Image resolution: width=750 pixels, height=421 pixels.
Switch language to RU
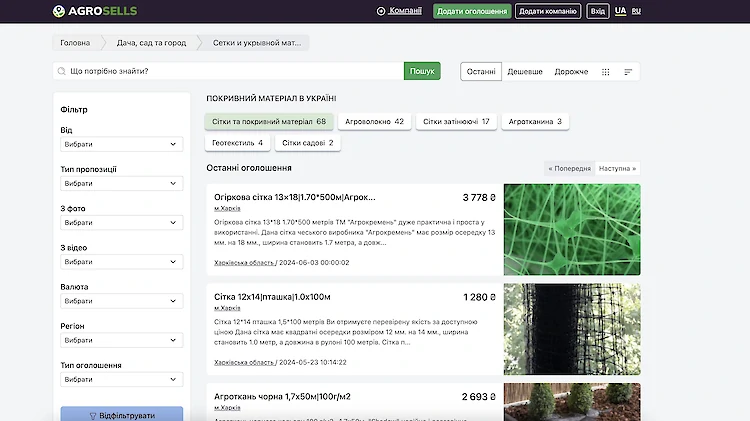[x=636, y=11]
